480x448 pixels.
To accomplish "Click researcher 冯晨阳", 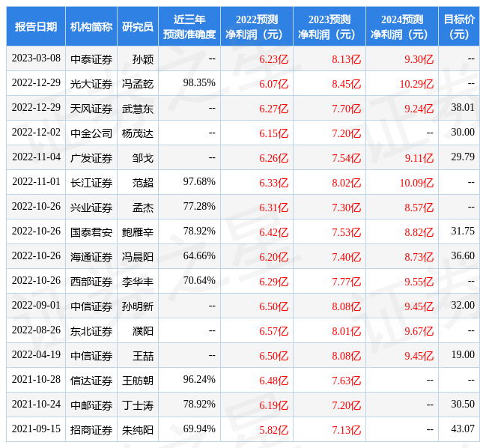I will coord(138,257).
